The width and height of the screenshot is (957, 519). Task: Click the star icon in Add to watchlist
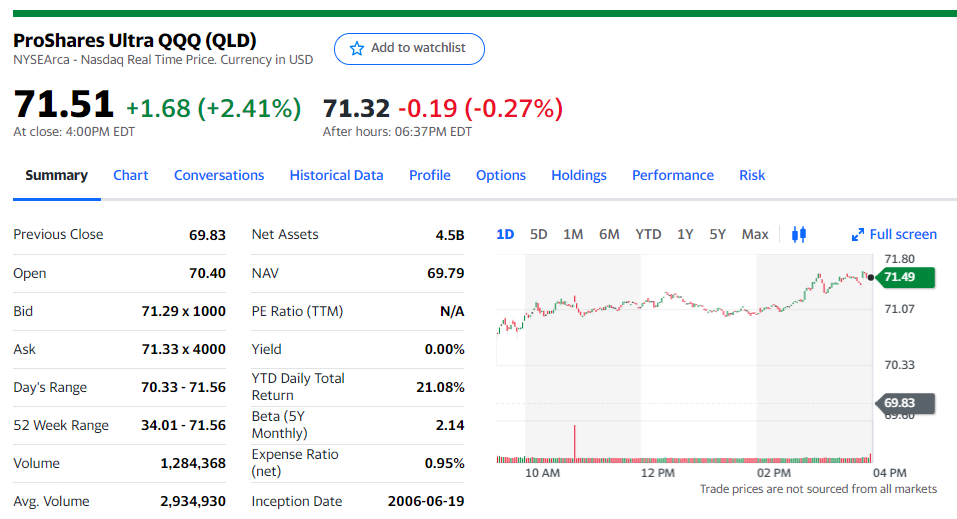[357, 48]
